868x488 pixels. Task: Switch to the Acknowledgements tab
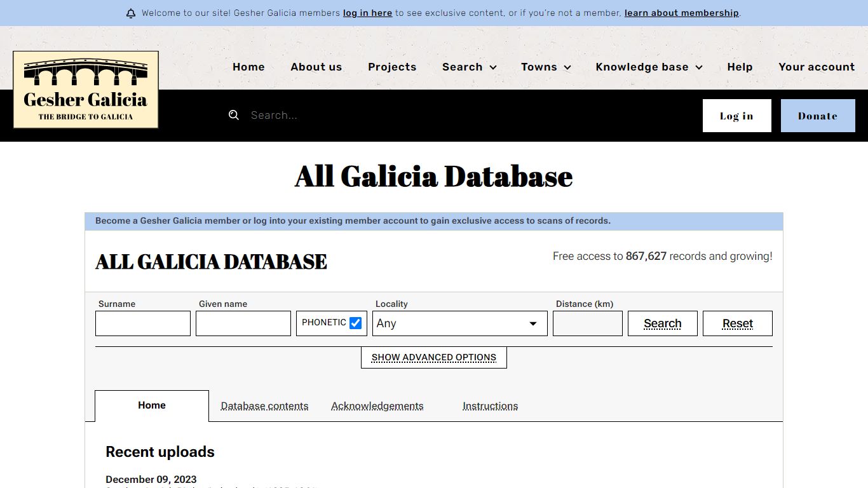point(377,406)
